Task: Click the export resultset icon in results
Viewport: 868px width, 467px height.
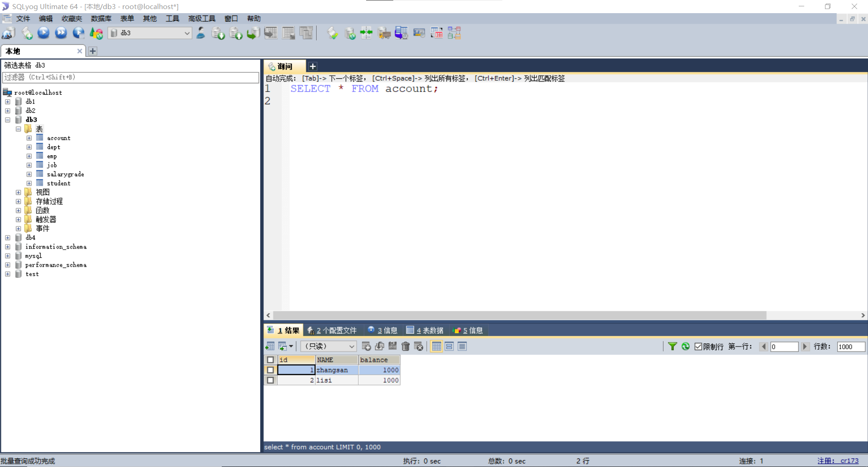Action: 270,347
